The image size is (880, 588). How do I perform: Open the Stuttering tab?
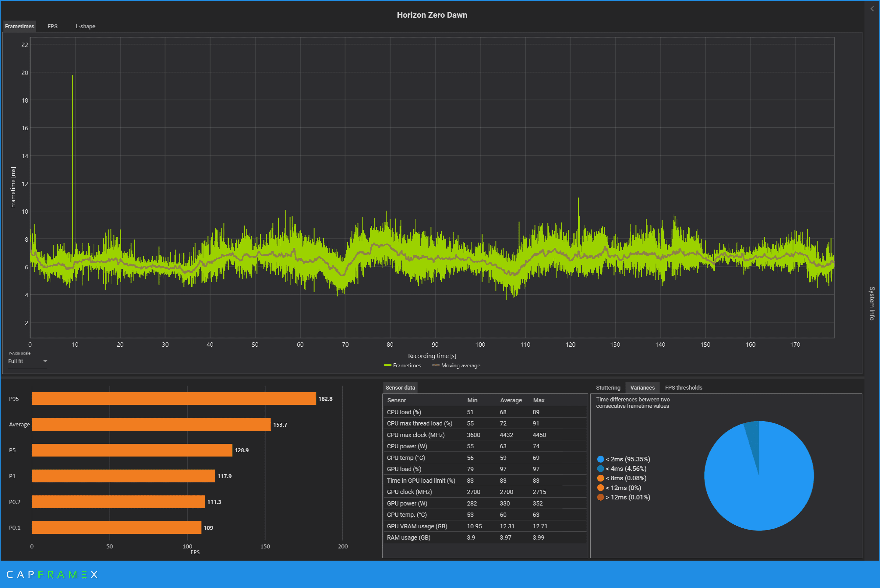pos(608,387)
